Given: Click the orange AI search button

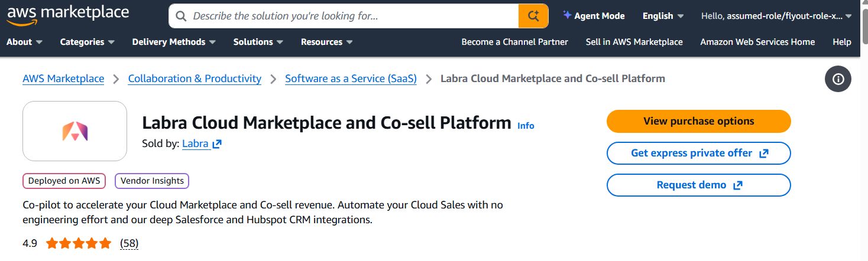Looking at the screenshot, I should click(533, 16).
